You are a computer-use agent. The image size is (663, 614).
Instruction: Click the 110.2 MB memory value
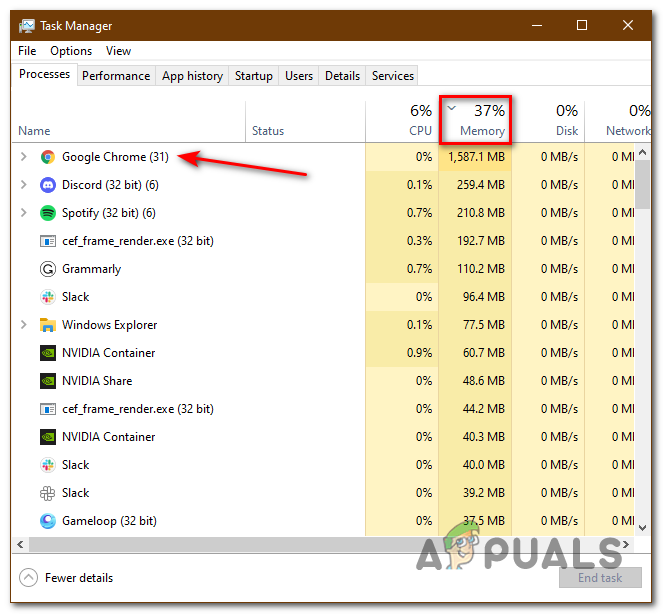coord(481,269)
